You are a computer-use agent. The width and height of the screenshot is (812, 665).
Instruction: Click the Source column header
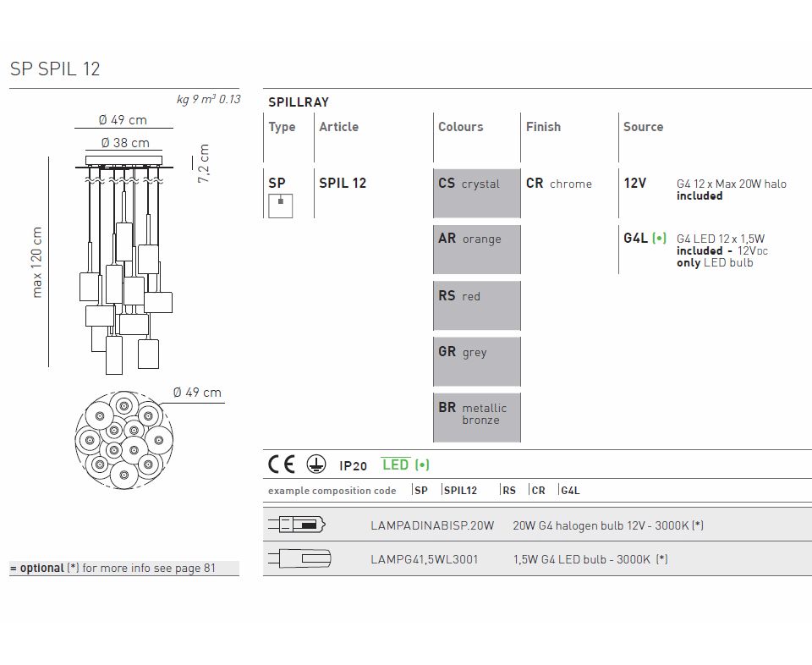[x=643, y=127]
